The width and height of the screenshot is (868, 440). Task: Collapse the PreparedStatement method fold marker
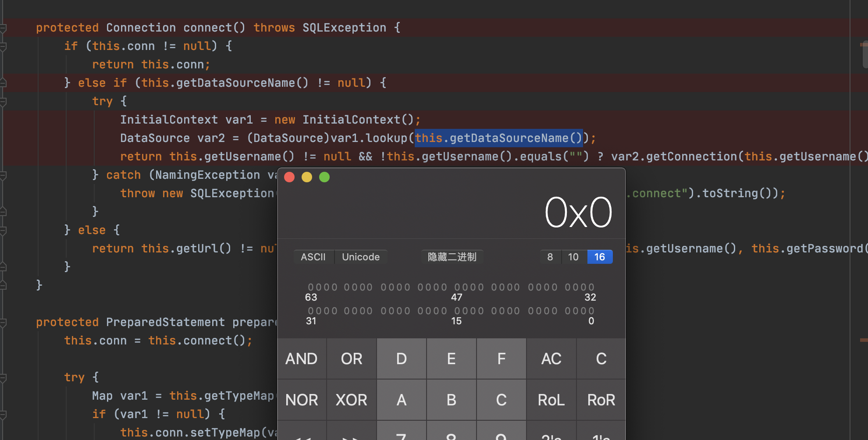click(x=3, y=323)
